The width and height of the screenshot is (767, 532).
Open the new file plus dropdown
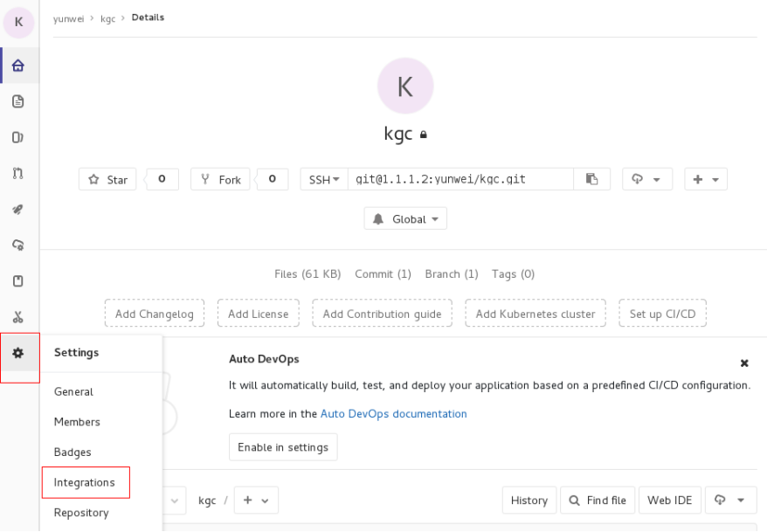705,179
